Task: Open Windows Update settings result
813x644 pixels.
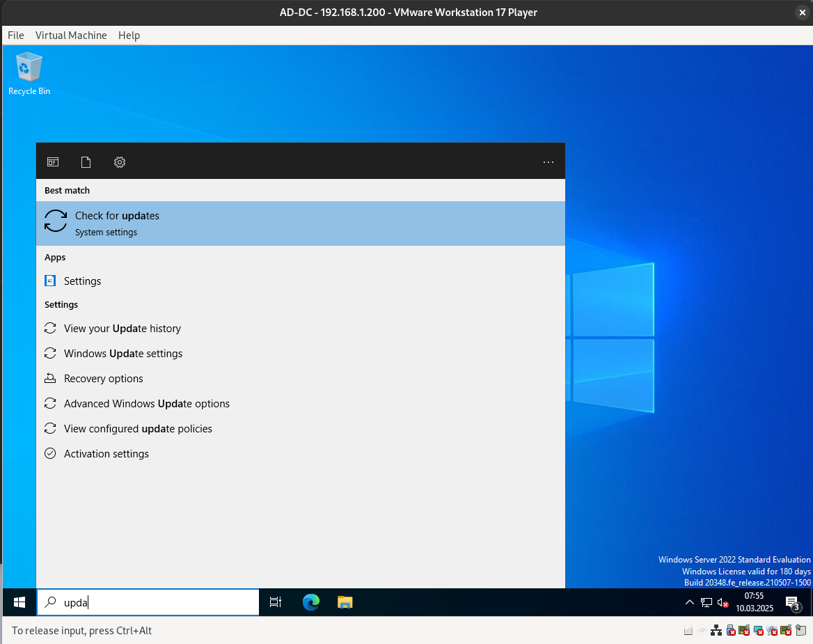Action: pyautogui.click(x=123, y=354)
